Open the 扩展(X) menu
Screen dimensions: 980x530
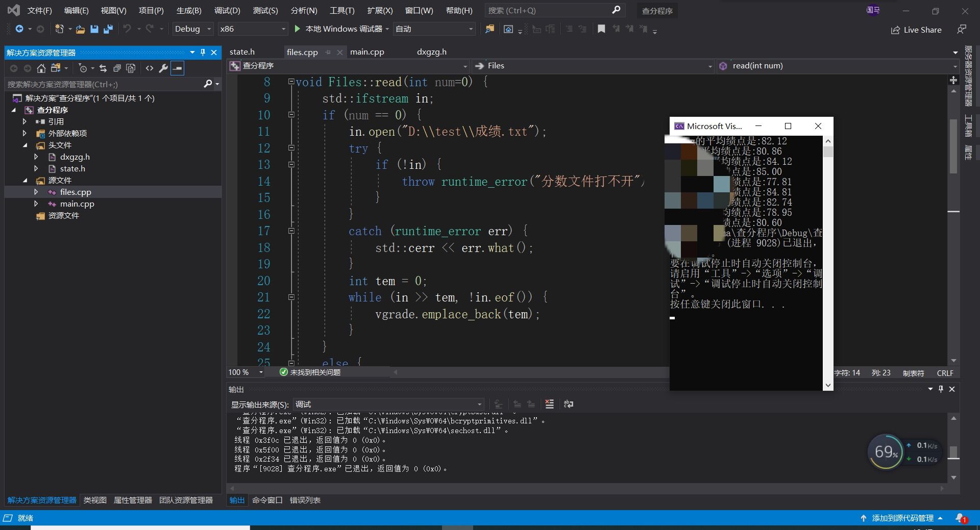[x=380, y=10]
